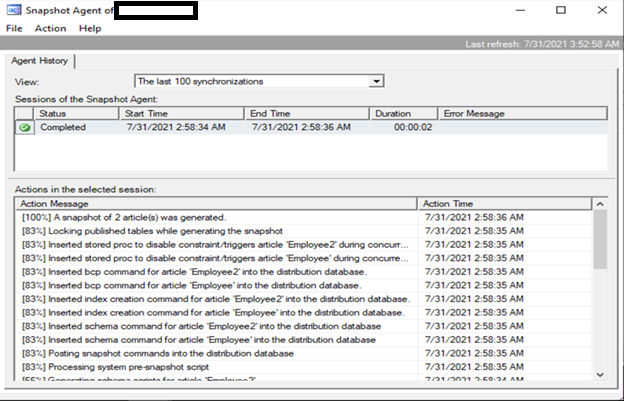
Task: Open the Help menu
Action: 90,28
